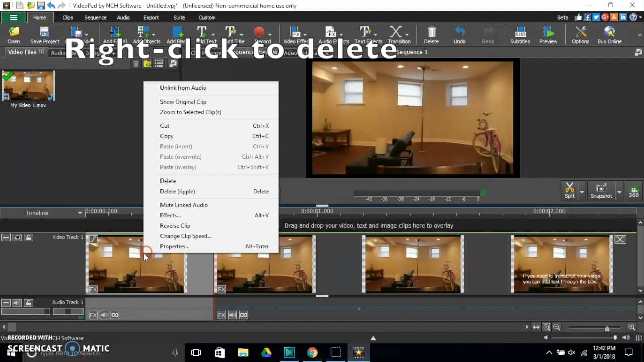Toggle Video Track 1 visibility eye

17,237
